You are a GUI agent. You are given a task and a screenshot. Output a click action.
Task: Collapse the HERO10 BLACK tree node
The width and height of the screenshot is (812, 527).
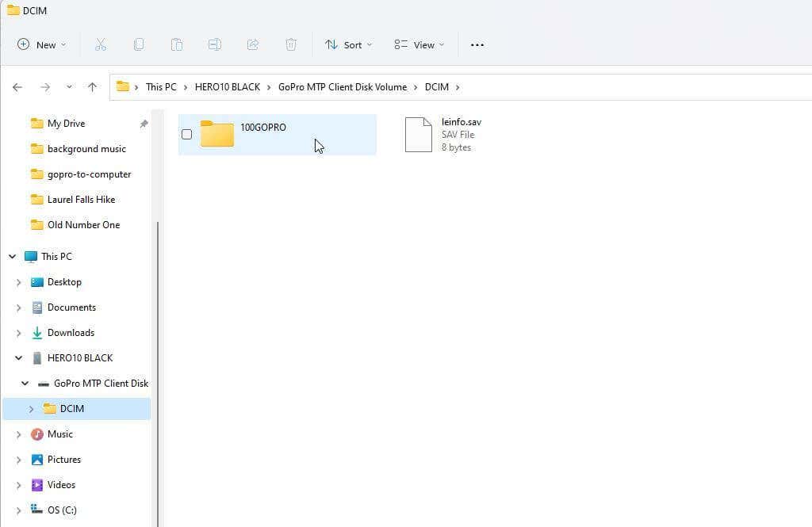(19, 357)
